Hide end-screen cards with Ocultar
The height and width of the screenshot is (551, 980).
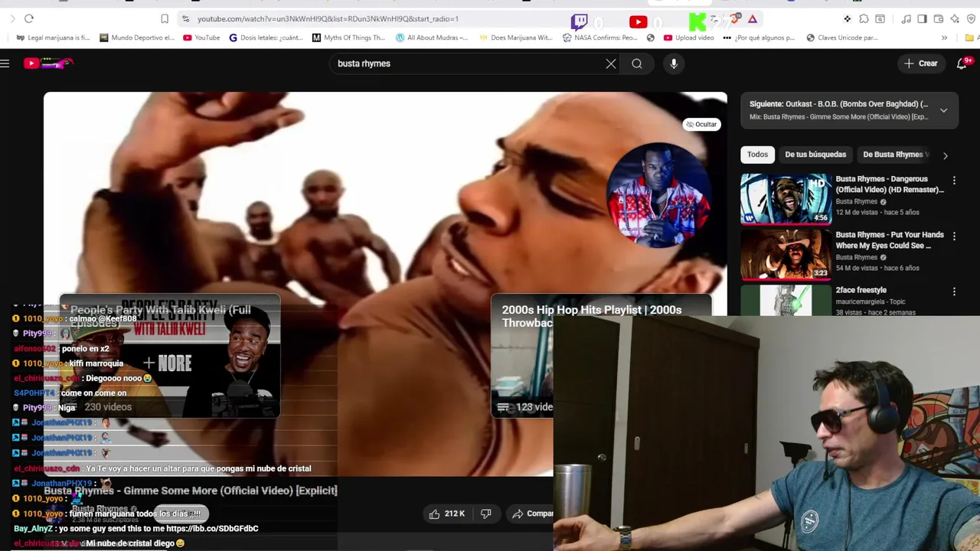pos(701,124)
